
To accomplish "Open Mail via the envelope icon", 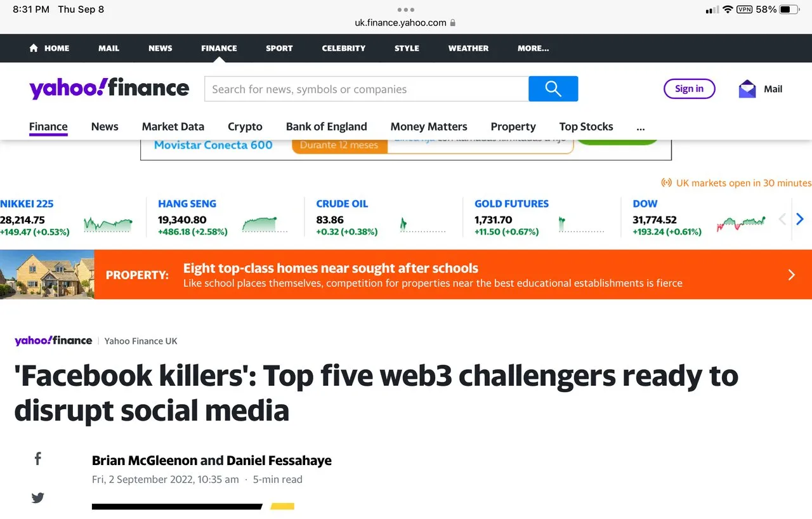I will click(x=747, y=89).
